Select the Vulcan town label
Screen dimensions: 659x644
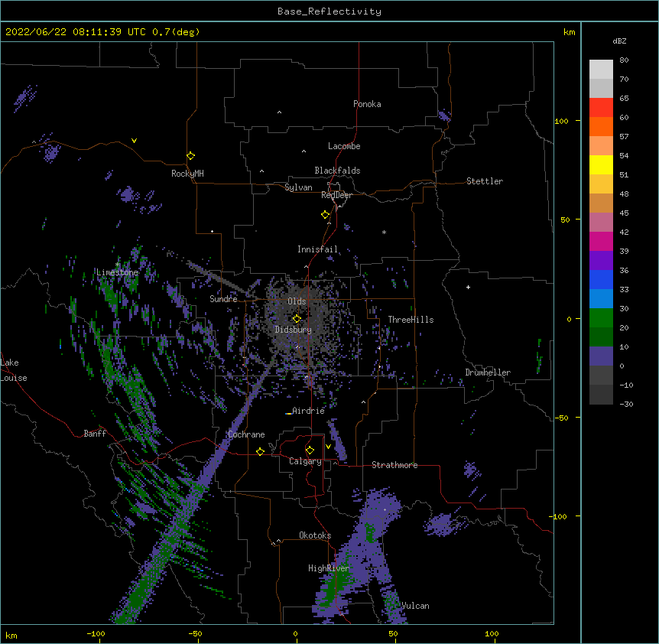point(415,606)
